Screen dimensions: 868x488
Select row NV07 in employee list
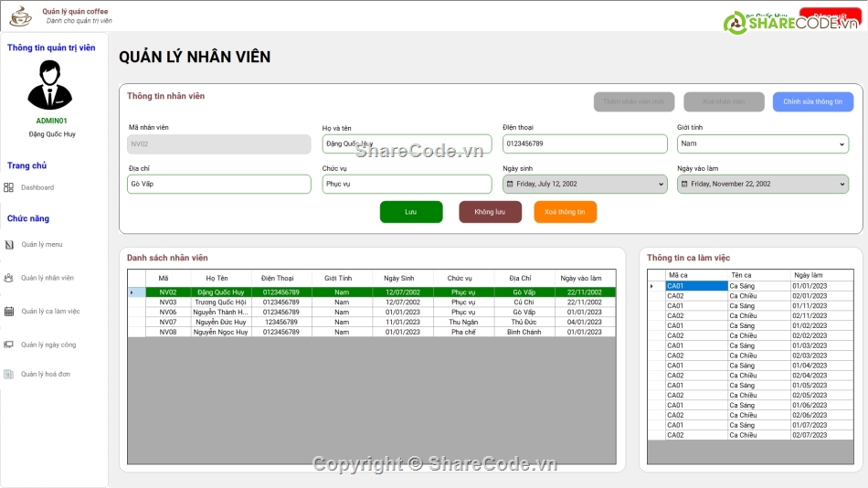coord(372,323)
